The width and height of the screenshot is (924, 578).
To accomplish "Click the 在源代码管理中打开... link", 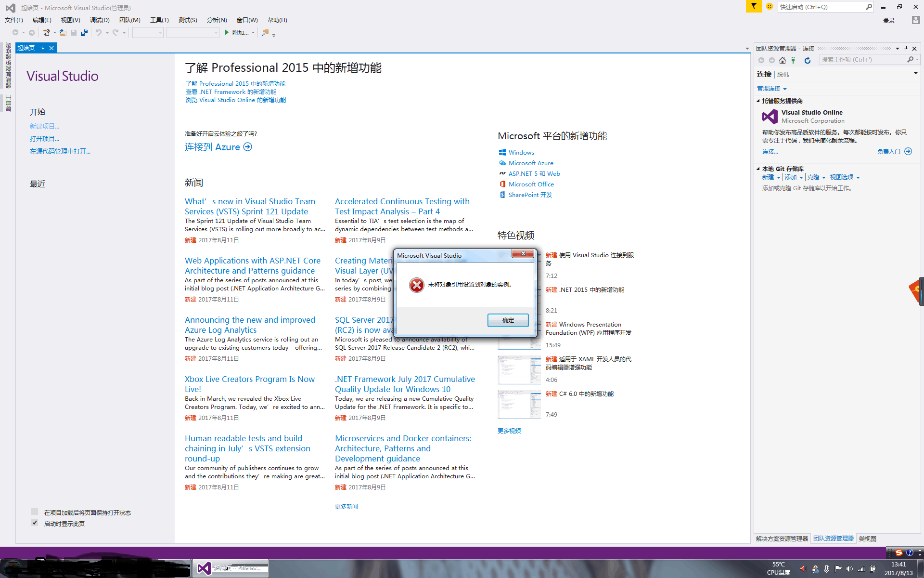I will [60, 151].
